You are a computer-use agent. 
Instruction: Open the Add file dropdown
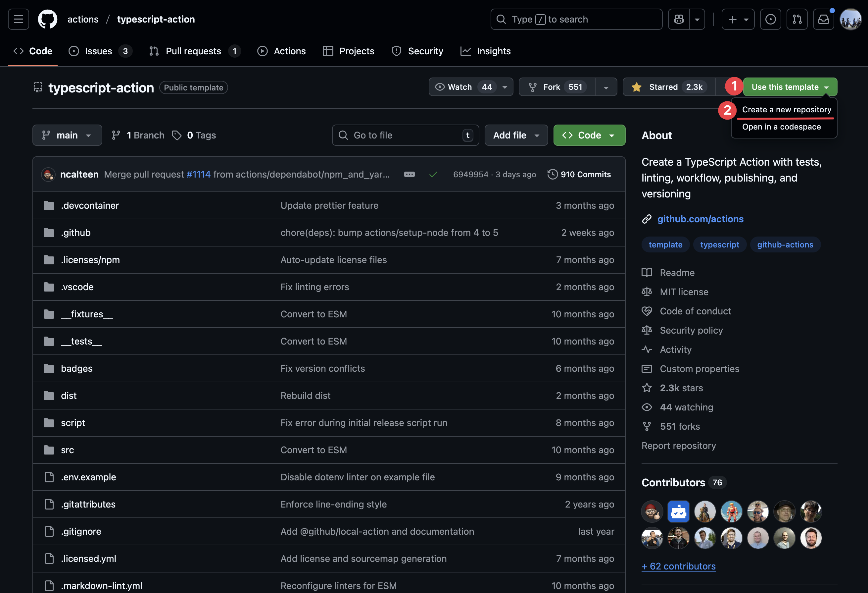[x=516, y=135]
